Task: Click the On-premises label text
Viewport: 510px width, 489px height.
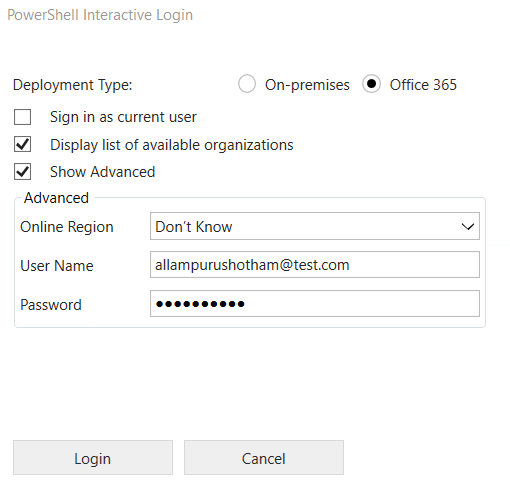Action: pos(307,85)
